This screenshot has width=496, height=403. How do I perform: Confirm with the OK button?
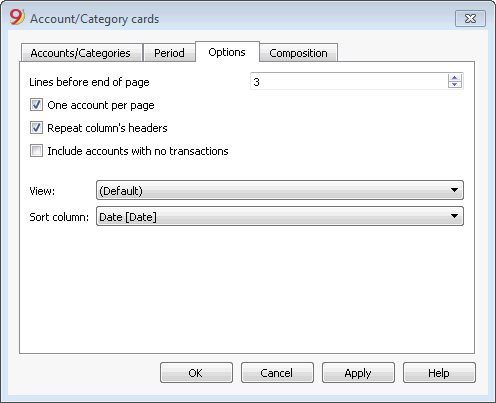[196, 373]
